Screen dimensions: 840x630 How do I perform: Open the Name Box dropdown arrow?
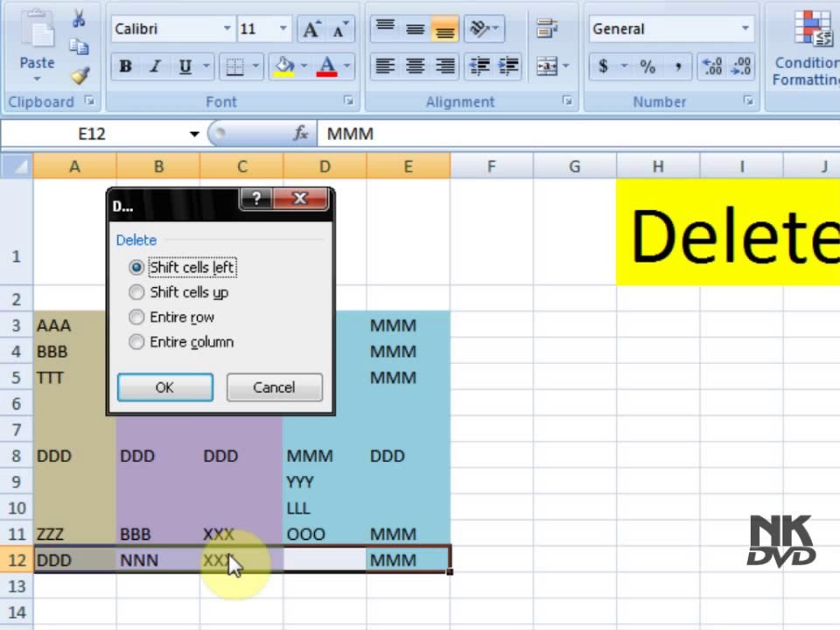[x=194, y=134]
